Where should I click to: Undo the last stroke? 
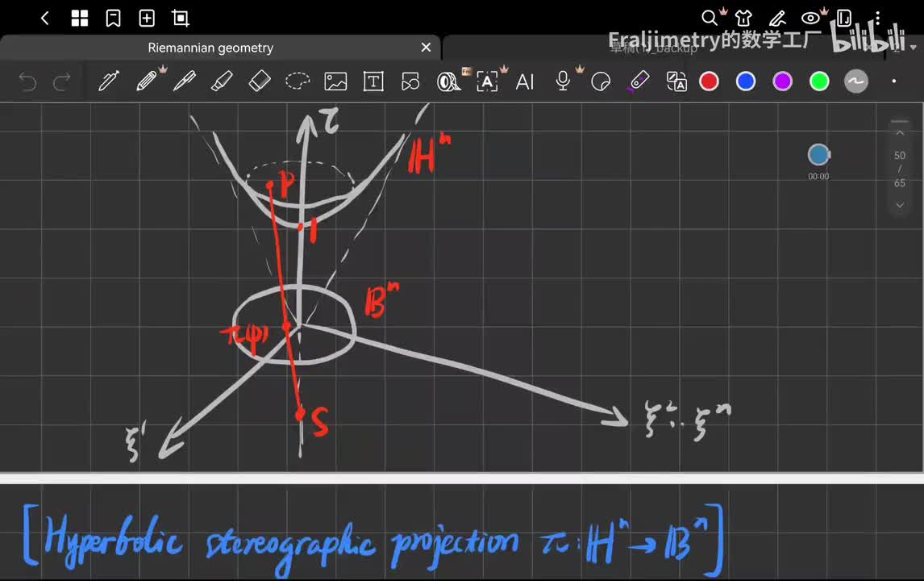point(27,82)
